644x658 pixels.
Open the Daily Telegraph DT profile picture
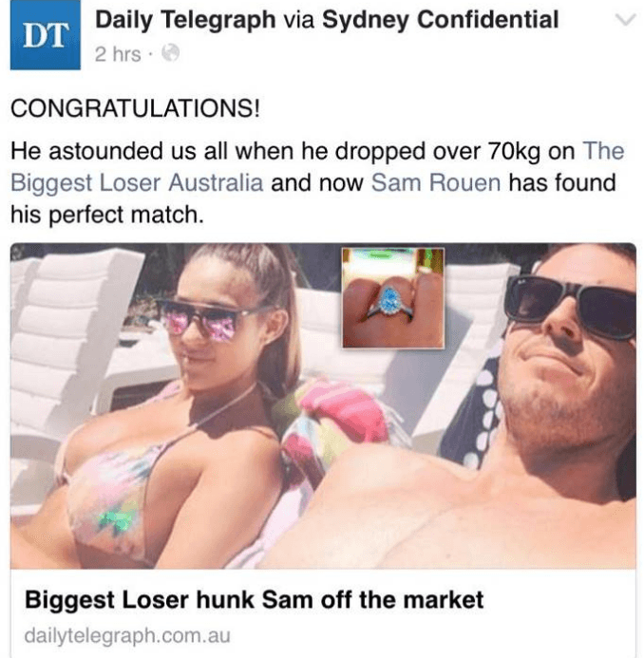[46, 35]
